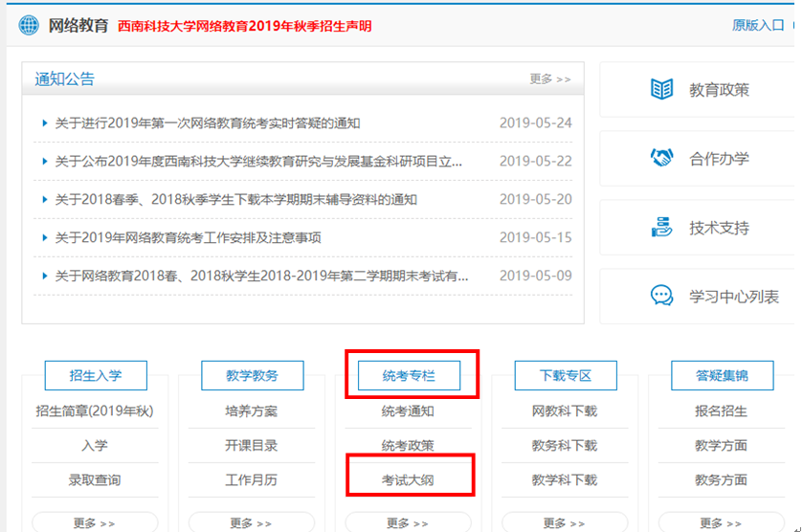Click the 技术支持 support icon
803x532 pixels.
coord(661,228)
